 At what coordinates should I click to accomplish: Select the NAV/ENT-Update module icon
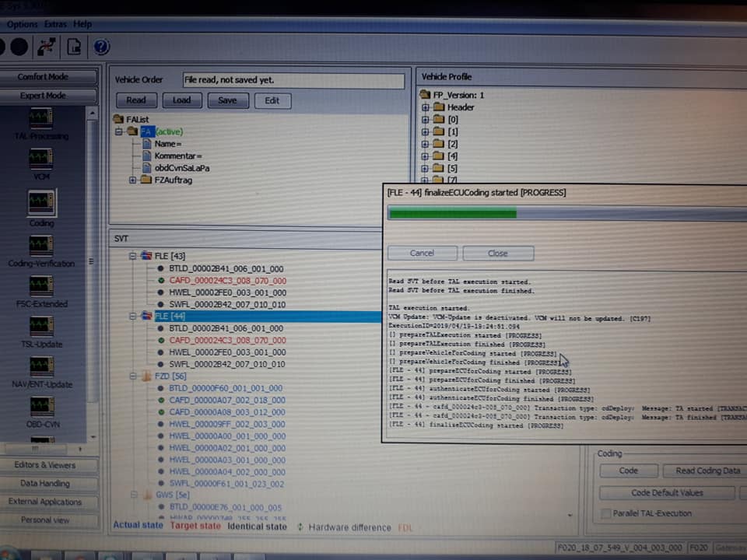41,366
